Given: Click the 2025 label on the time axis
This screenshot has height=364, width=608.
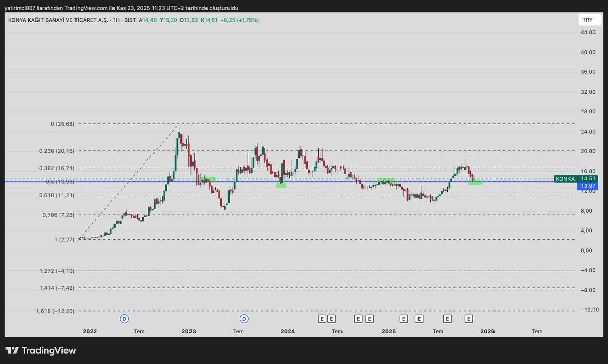Looking at the screenshot, I should click(x=389, y=332).
